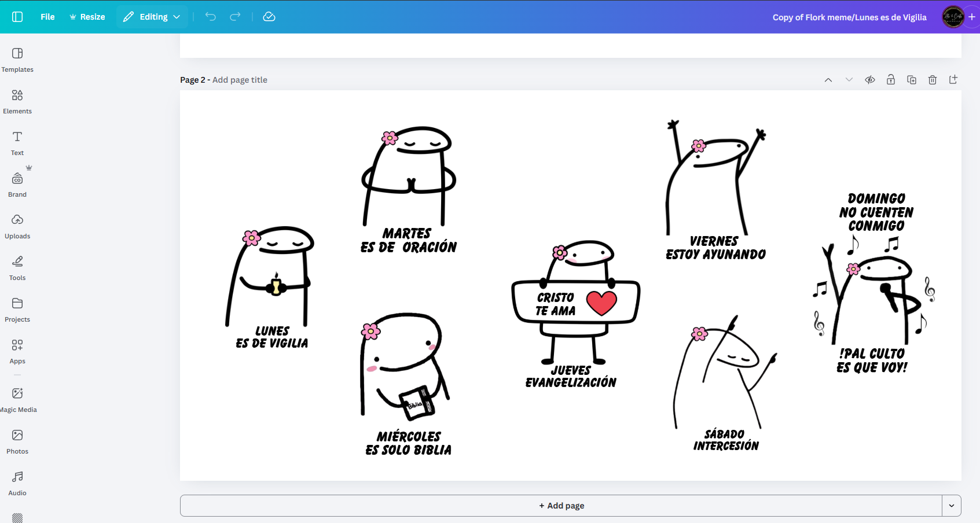Viewport: 980px width, 523px height.
Task: Delete page 2 with the trash icon
Action: click(x=933, y=80)
